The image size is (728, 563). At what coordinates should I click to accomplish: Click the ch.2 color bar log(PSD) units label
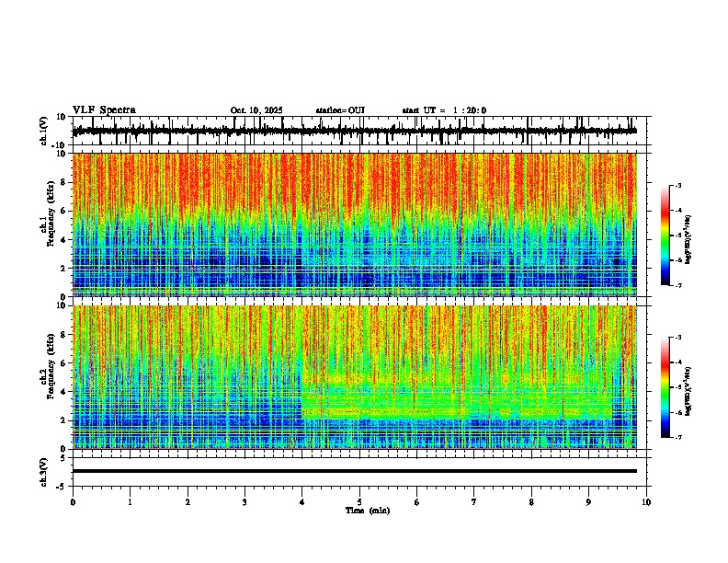pyautogui.click(x=688, y=391)
